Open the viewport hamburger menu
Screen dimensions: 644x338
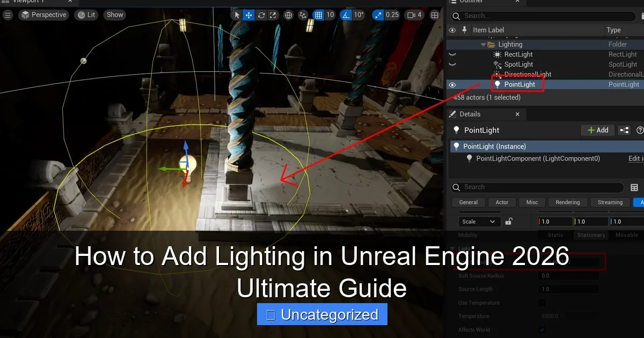[8, 14]
